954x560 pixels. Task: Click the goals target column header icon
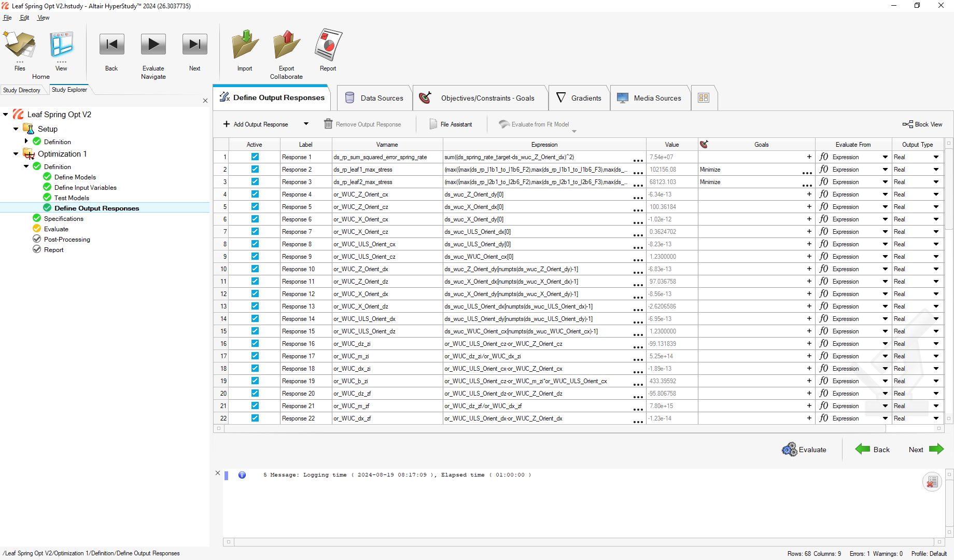(x=704, y=144)
